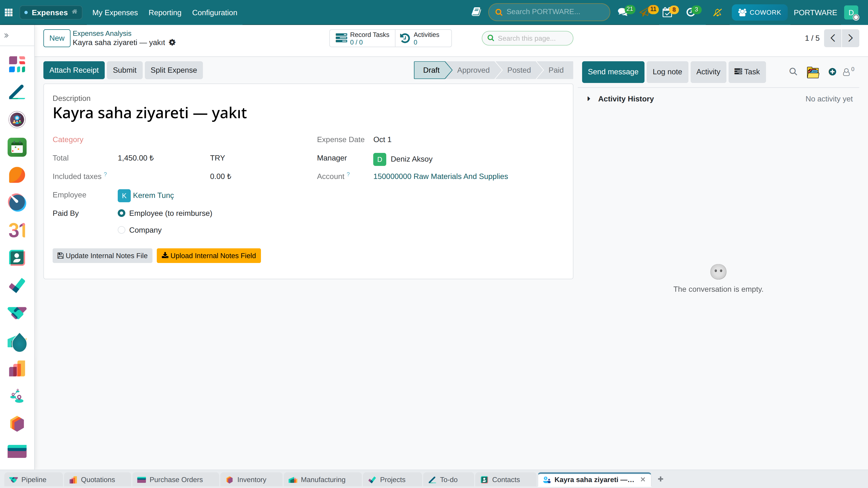Select the Company paid-by radio option

pyautogui.click(x=122, y=230)
